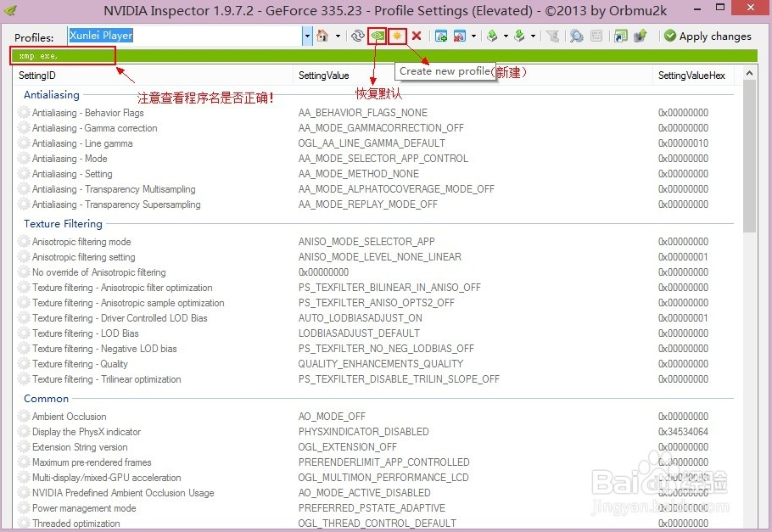Click the gear icon beside Texture filtering - Quality
Image resolution: width=772 pixels, height=532 pixels.
[x=24, y=363]
